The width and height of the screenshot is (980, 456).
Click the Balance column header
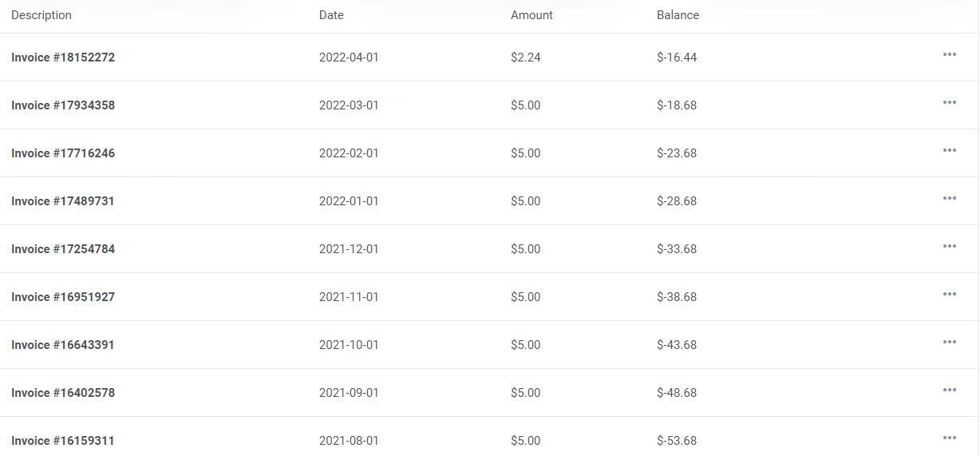(x=678, y=15)
